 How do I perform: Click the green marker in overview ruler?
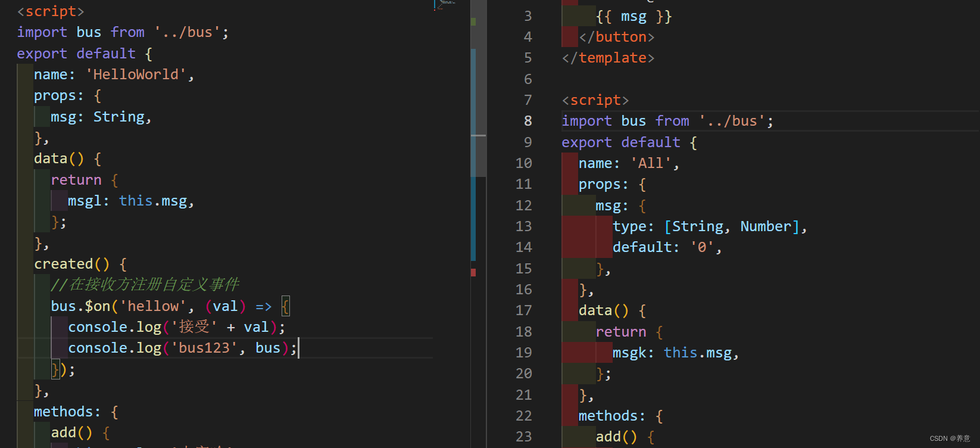473,21
